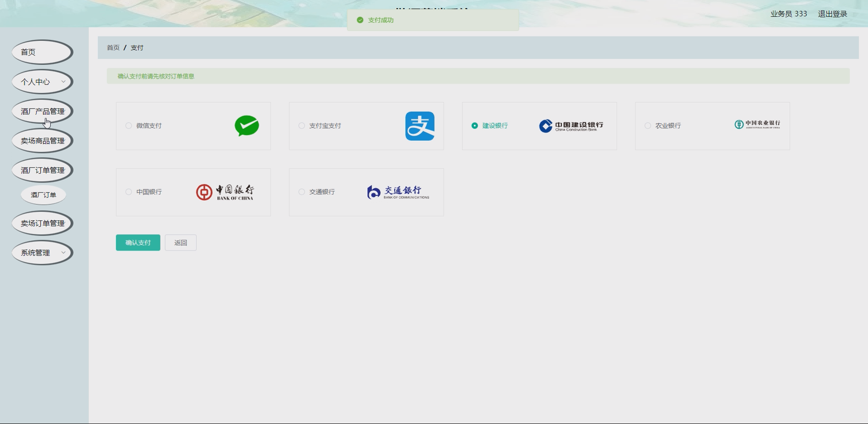
Task: Click the Agricultural Bank of China logo
Action: point(757,124)
